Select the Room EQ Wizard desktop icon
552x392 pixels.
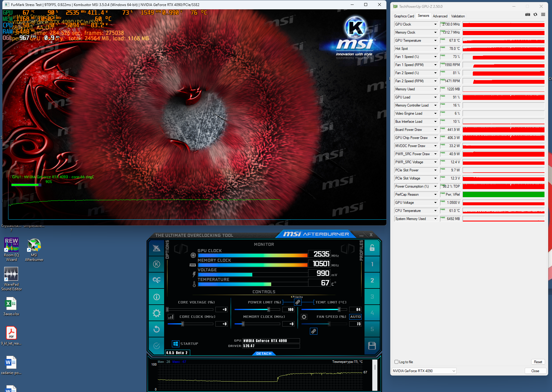11,249
